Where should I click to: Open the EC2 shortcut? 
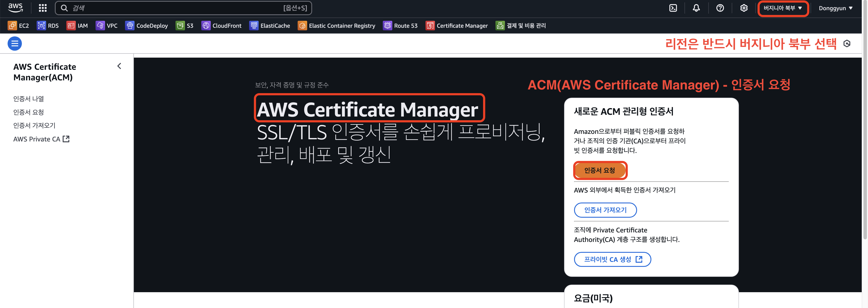[x=18, y=26]
